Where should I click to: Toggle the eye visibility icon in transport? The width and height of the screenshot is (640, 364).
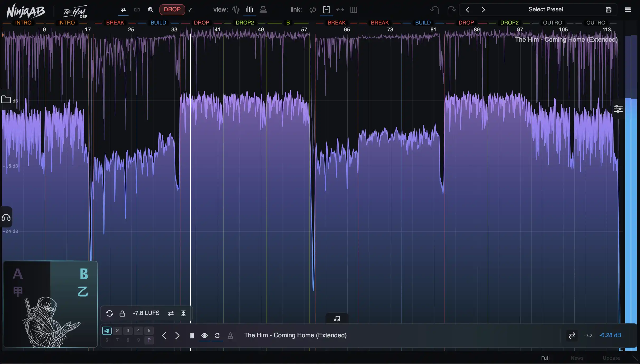coord(205,336)
